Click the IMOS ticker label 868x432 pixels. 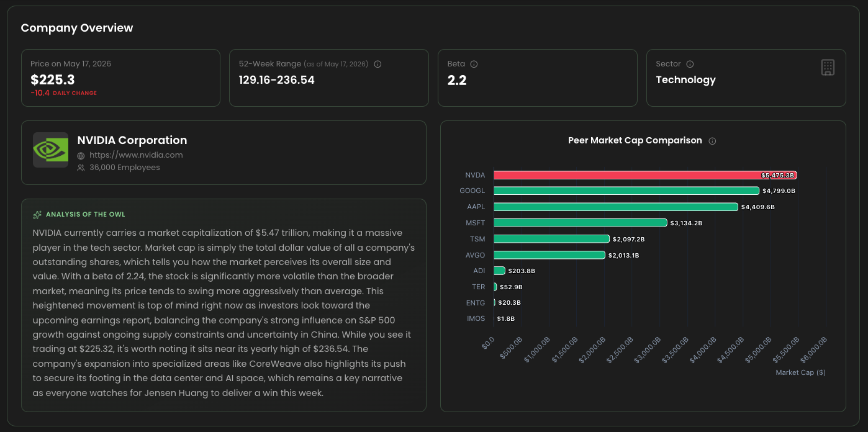pyautogui.click(x=476, y=319)
